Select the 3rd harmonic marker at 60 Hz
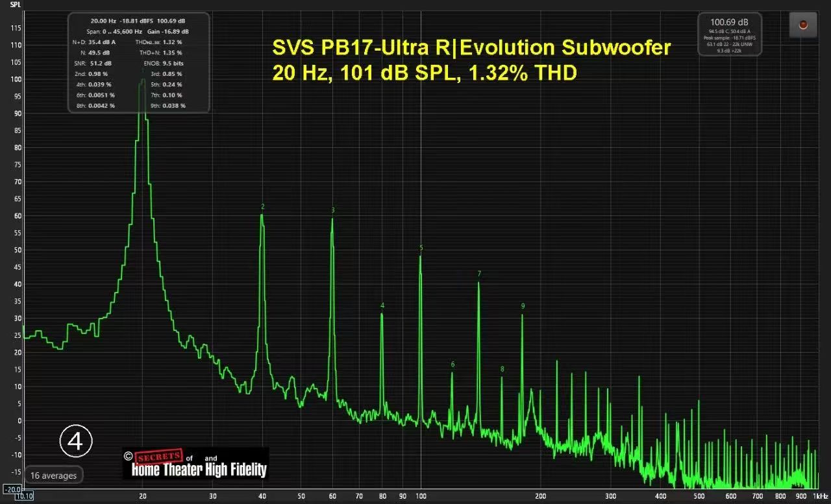Viewport: 831px width, 504px height. tap(333, 210)
